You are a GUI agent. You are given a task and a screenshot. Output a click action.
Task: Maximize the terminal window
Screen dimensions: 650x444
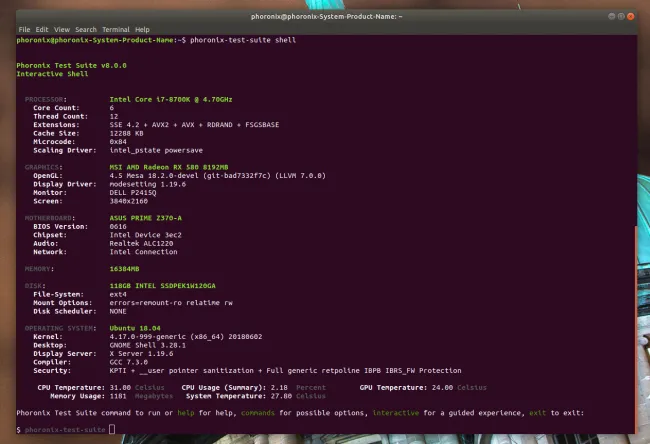tap(621, 16)
